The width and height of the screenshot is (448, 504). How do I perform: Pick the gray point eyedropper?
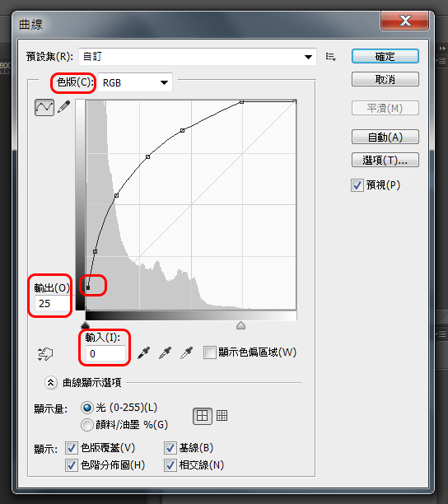166,352
